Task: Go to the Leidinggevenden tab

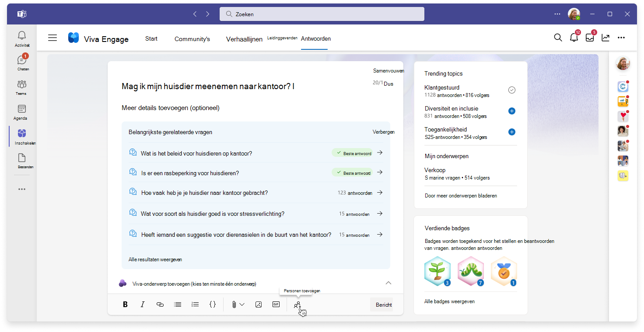Action: [x=283, y=38]
